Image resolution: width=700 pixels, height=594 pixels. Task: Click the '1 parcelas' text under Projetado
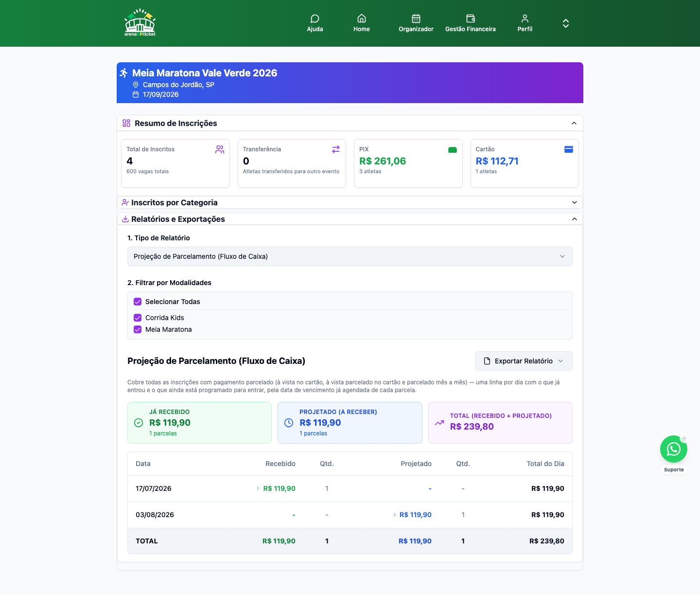pos(313,433)
